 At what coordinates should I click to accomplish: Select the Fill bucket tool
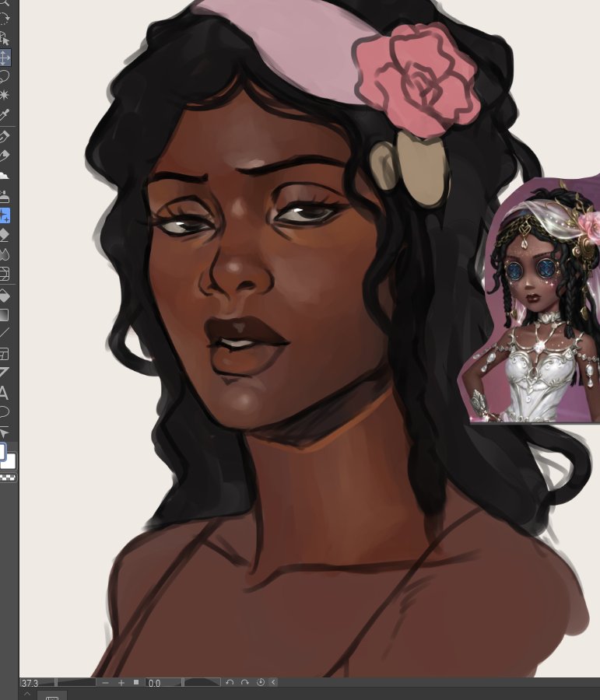click(x=4, y=296)
